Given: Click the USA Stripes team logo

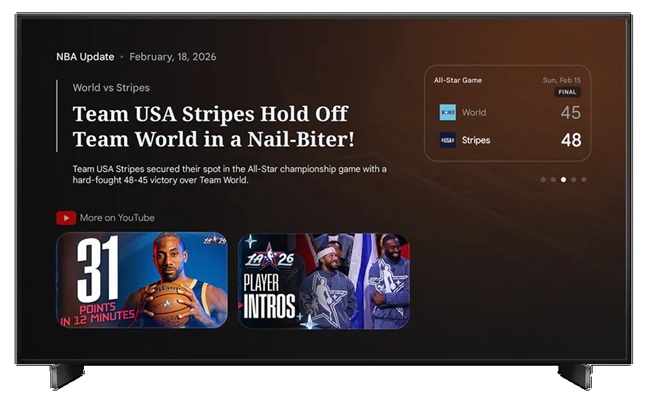Looking at the screenshot, I should [x=447, y=140].
